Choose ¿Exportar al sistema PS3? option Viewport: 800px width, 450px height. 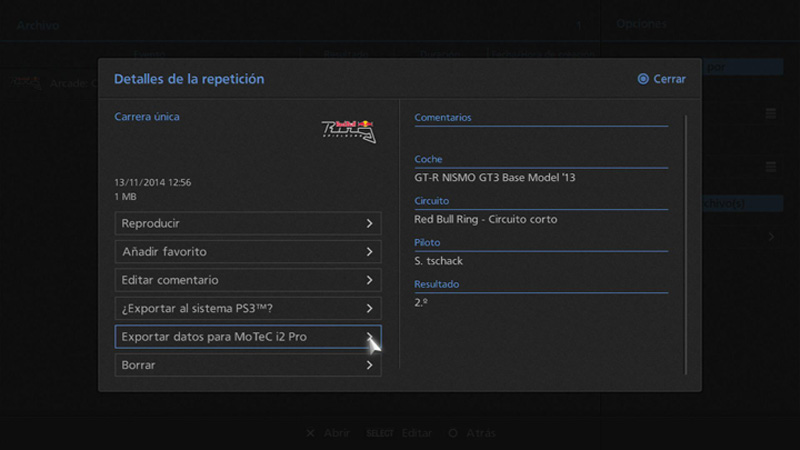[x=247, y=309]
